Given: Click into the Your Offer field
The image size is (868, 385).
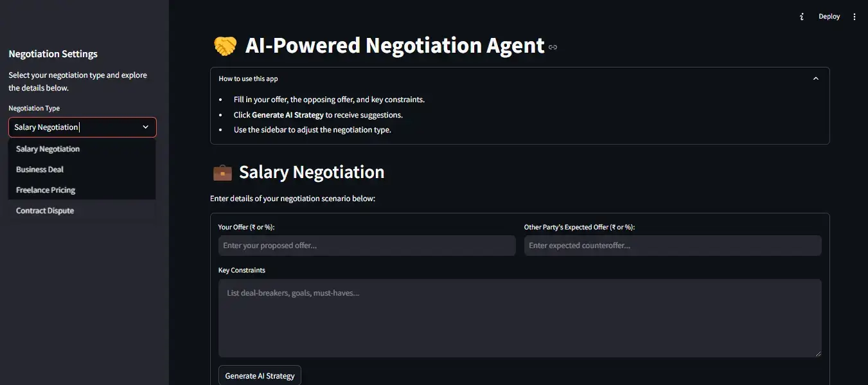Looking at the screenshot, I should pos(366,246).
